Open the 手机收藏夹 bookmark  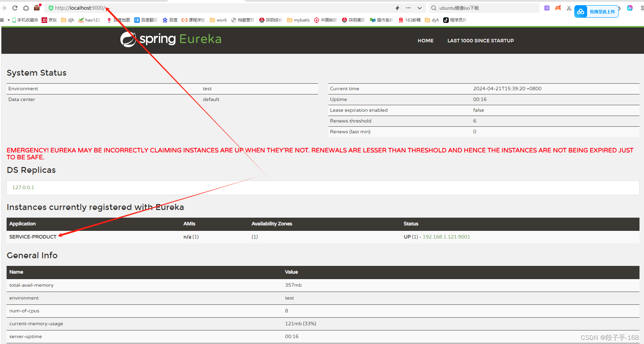pos(25,20)
